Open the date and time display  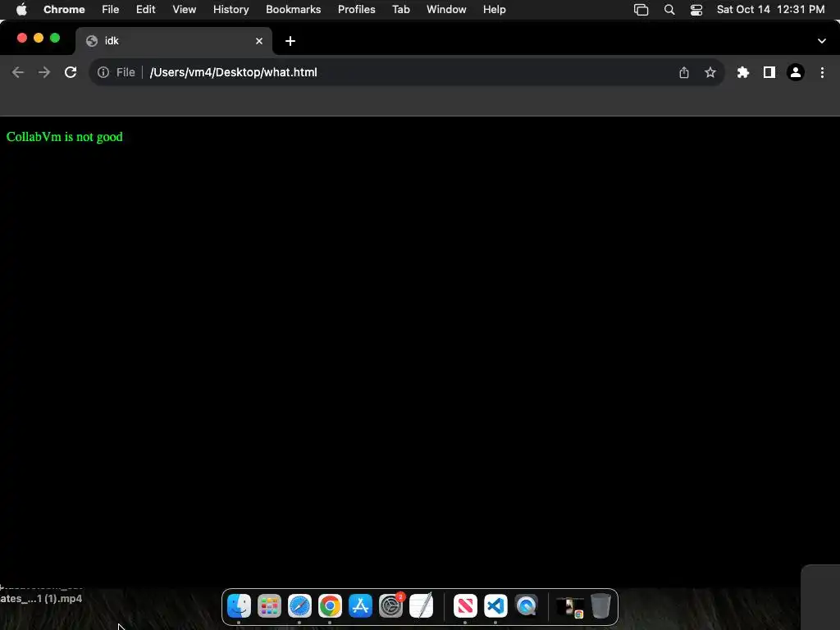coord(771,9)
